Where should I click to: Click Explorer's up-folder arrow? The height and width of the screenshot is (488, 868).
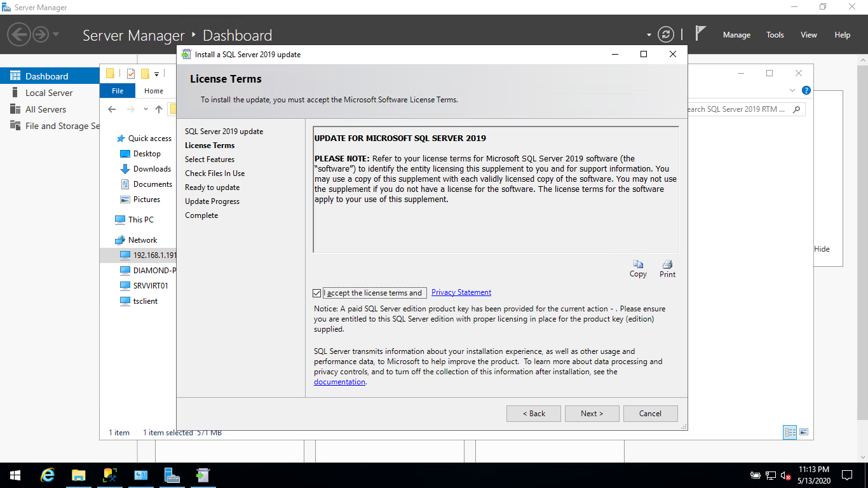coord(159,109)
